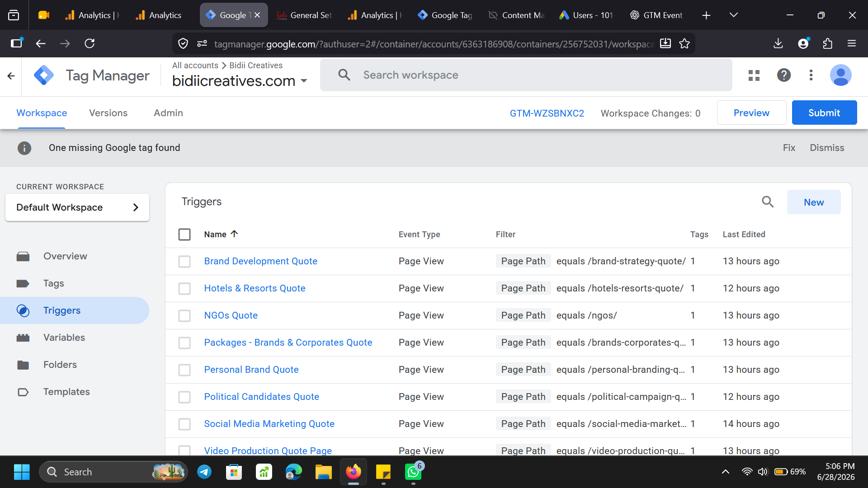Open a new browser tab with plus icon
The width and height of the screenshot is (868, 488).
[x=706, y=15]
